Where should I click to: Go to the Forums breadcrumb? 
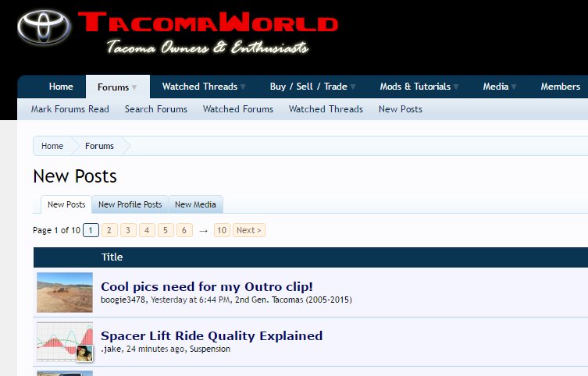pyautogui.click(x=99, y=146)
